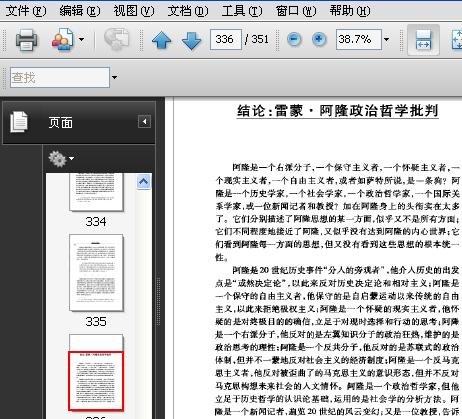462x419 pixels.
Task: Collapse the Pages panel arrow button
Action: point(144,122)
